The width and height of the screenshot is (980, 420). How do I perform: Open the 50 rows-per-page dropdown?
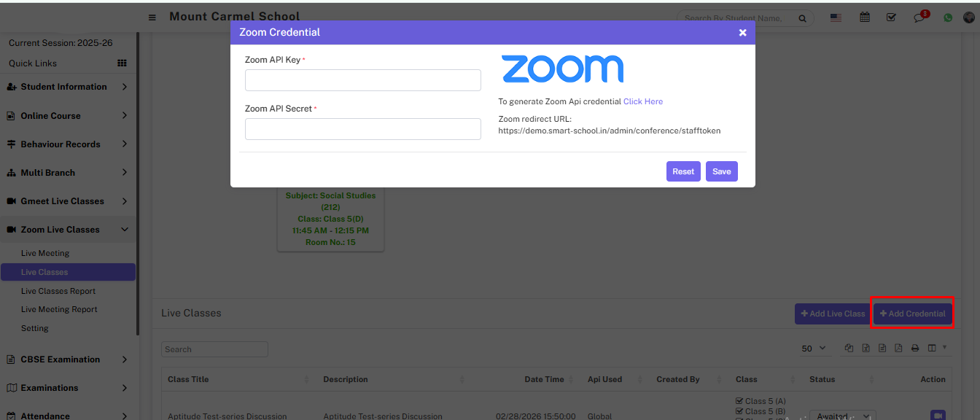click(x=814, y=349)
